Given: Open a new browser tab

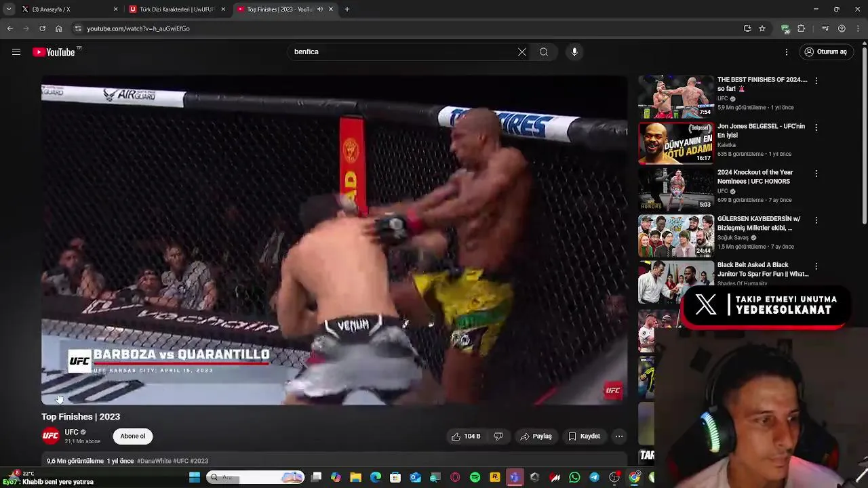Looking at the screenshot, I should (x=347, y=9).
